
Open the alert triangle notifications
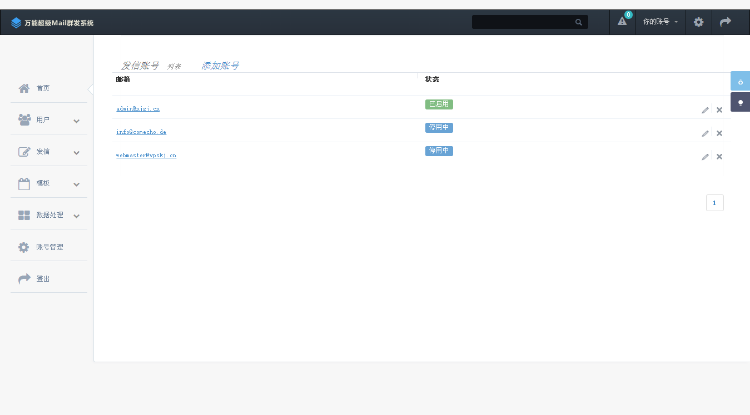click(622, 22)
